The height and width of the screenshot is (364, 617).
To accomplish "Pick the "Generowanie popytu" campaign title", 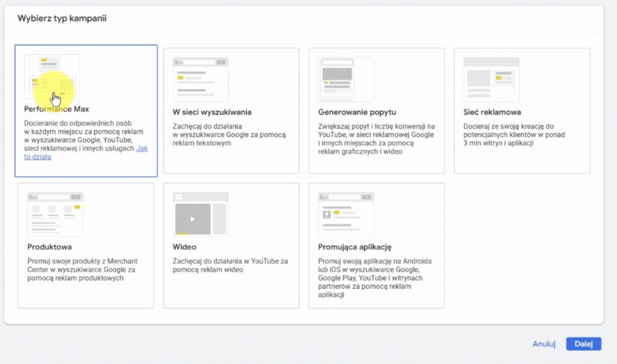I will [x=357, y=112].
